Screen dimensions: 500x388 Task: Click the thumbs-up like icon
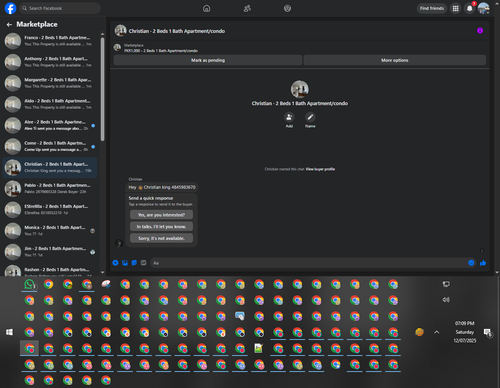pos(483,263)
